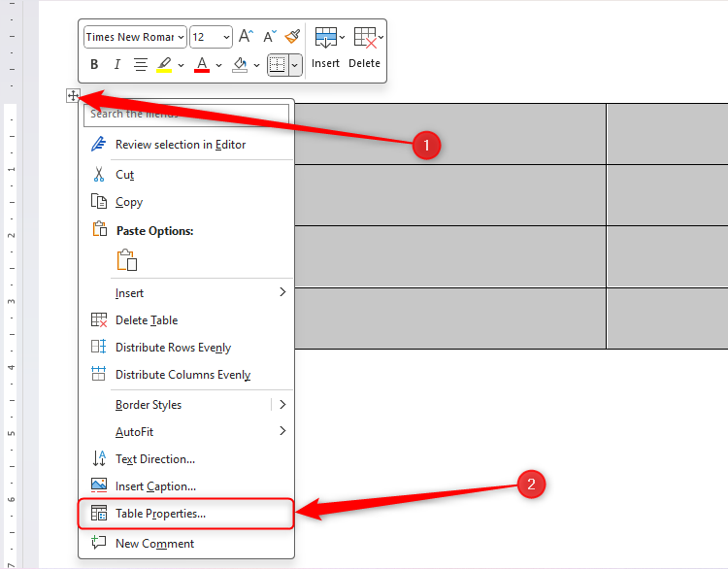728x569 pixels.
Task: Expand the Borders dropdown arrow
Action: coord(295,65)
